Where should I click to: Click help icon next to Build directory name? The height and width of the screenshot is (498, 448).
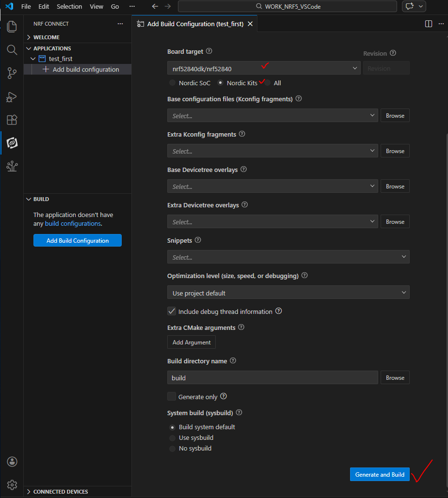(x=233, y=360)
